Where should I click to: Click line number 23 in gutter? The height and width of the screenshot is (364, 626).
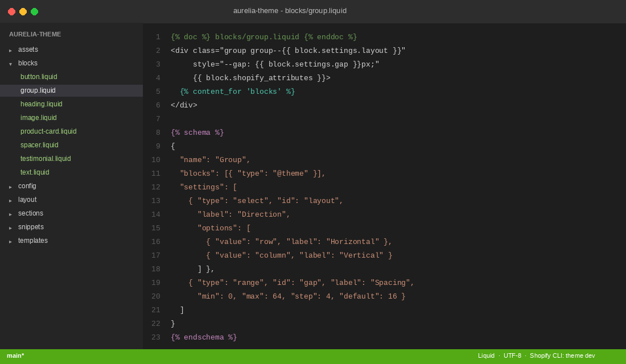pyautogui.click(x=156, y=337)
